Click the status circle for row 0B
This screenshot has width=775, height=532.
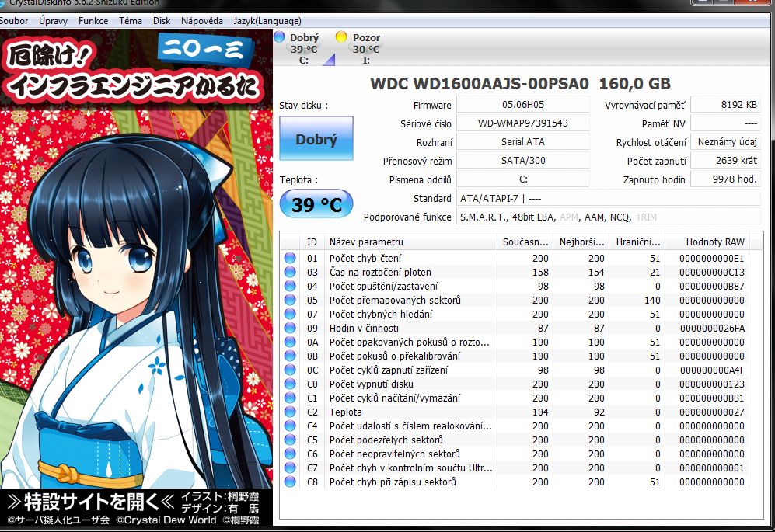point(290,356)
